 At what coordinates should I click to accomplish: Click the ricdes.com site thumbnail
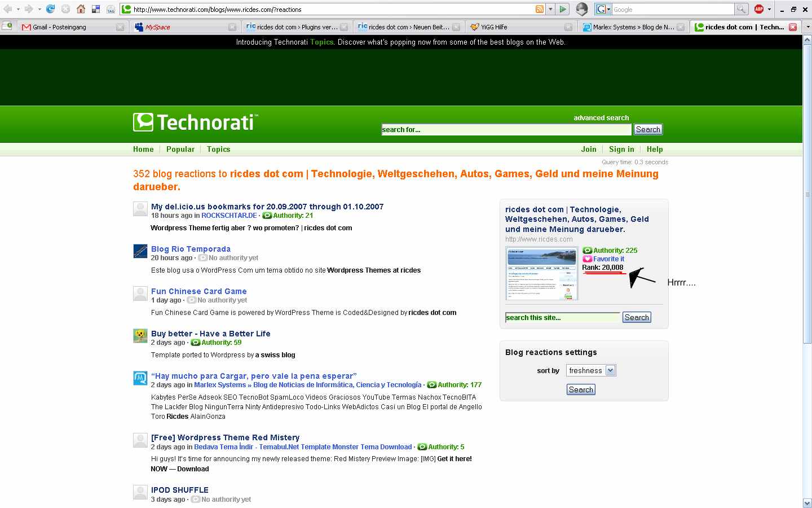542,274
